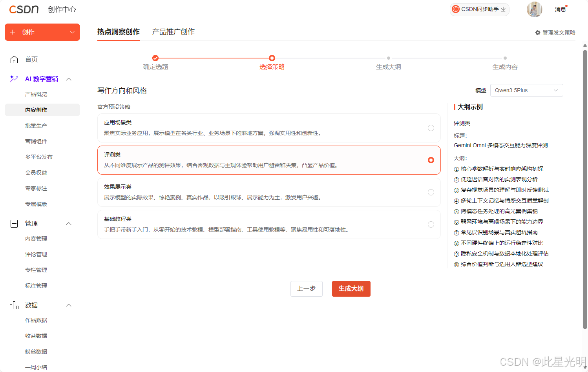Select the 效果展示类 radio button
Viewport: 588px width, 372px height.
(431, 192)
